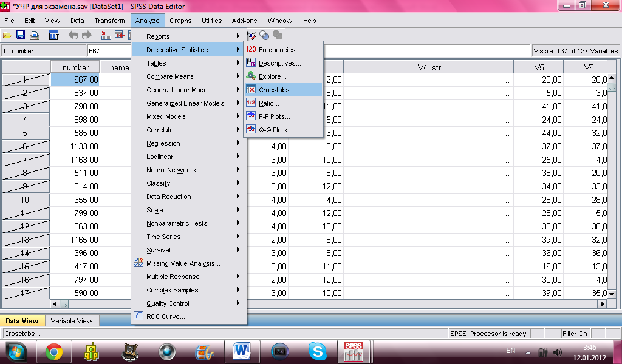Expand the General Linear Model submenu
This screenshot has height=364, width=622.
(x=189, y=90)
